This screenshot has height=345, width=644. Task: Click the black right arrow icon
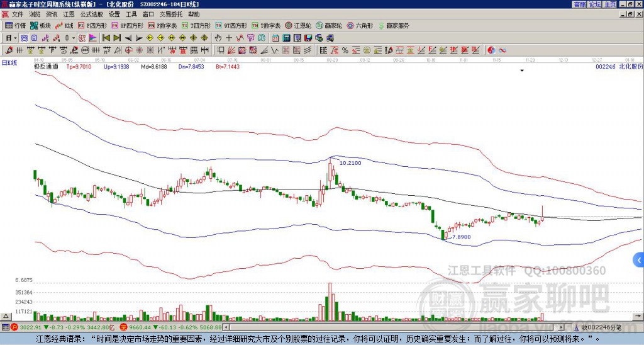tap(139, 38)
